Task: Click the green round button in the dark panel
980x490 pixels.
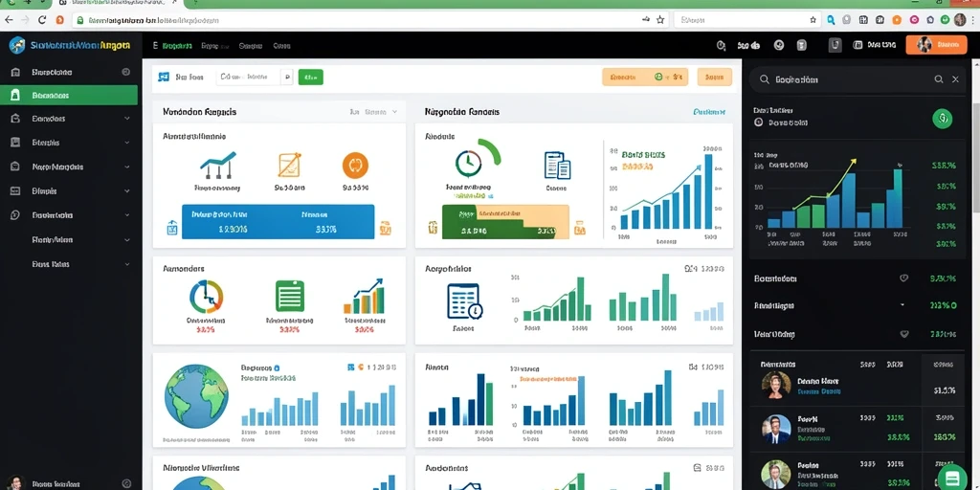Action: click(x=942, y=118)
